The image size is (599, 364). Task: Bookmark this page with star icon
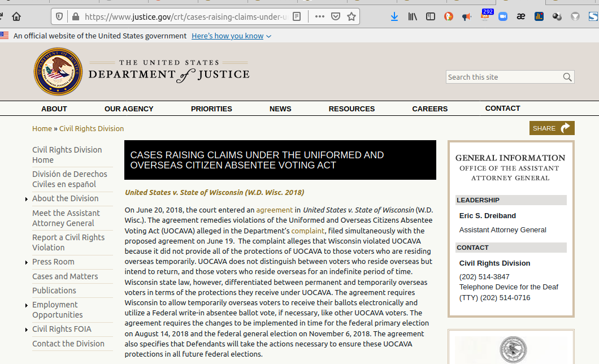point(351,17)
